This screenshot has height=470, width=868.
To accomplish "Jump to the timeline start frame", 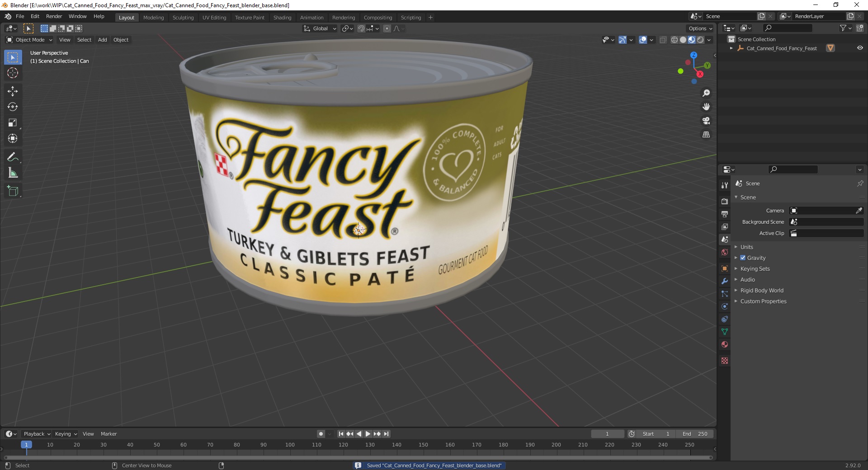I will click(x=341, y=434).
